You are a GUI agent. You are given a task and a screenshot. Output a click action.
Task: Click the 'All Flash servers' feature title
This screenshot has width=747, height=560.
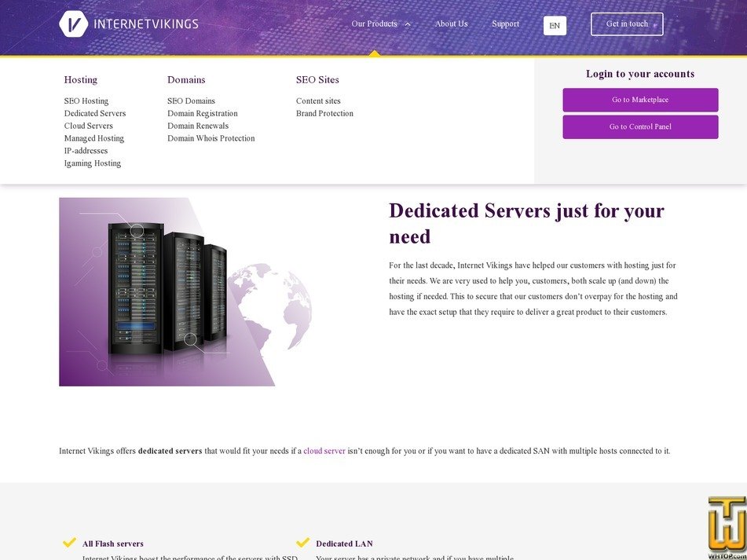click(x=113, y=544)
